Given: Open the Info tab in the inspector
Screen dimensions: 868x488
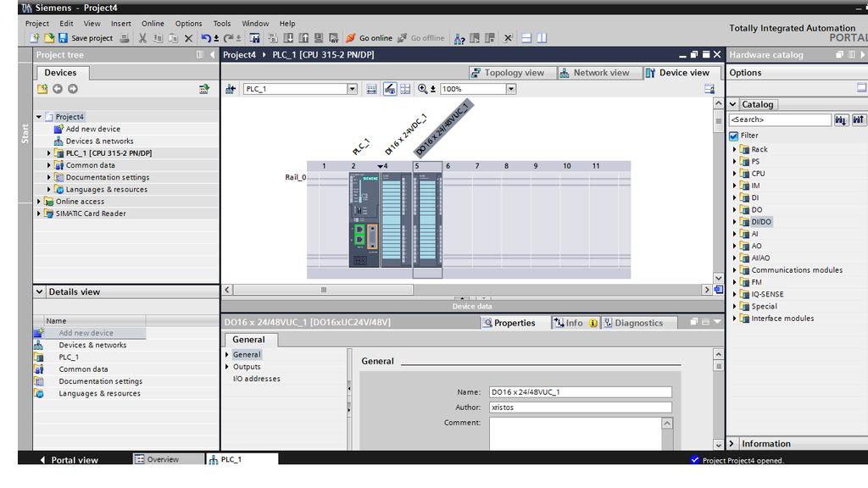Looking at the screenshot, I should point(576,323).
